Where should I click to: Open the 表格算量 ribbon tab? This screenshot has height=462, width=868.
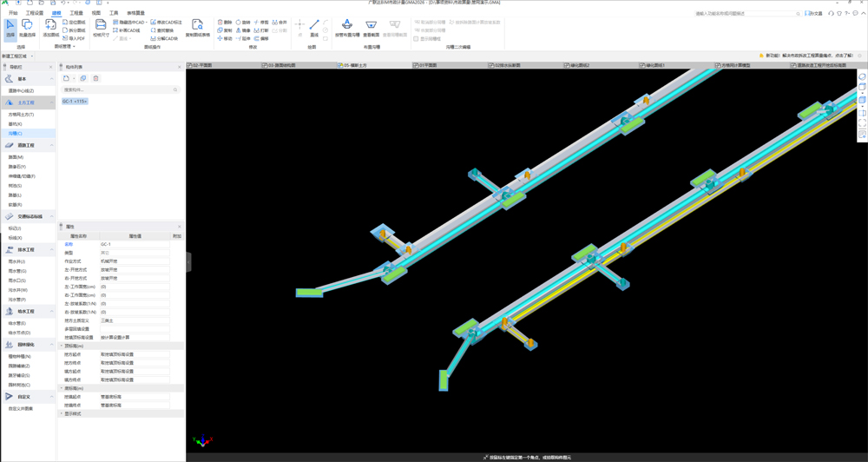click(135, 13)
